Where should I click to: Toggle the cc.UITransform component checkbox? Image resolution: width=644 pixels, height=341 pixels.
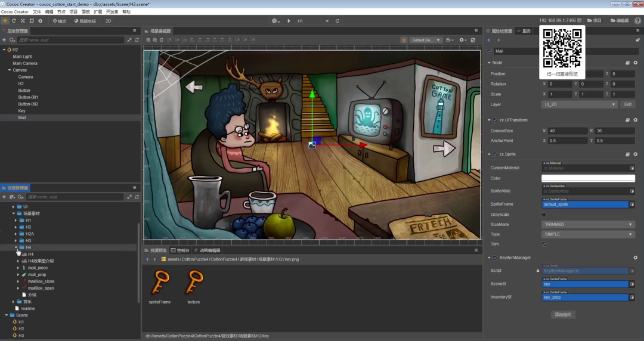(495, 120)
